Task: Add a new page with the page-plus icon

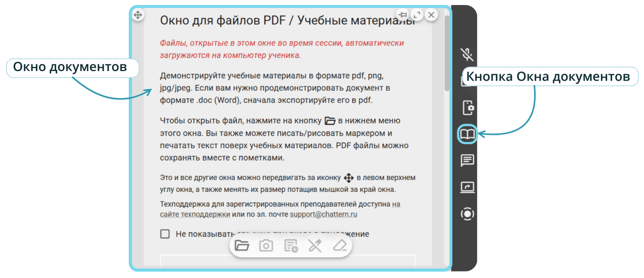Action: (x=291, y=246)
